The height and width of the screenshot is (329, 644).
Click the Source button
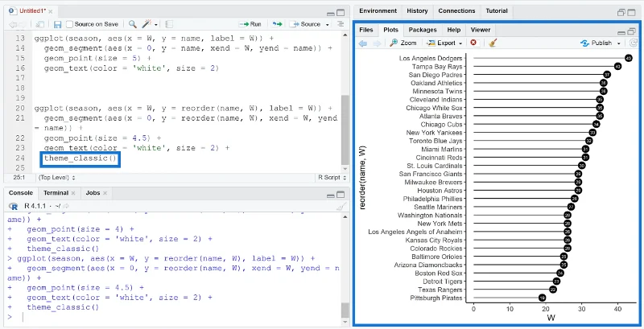tap(306, 24)
